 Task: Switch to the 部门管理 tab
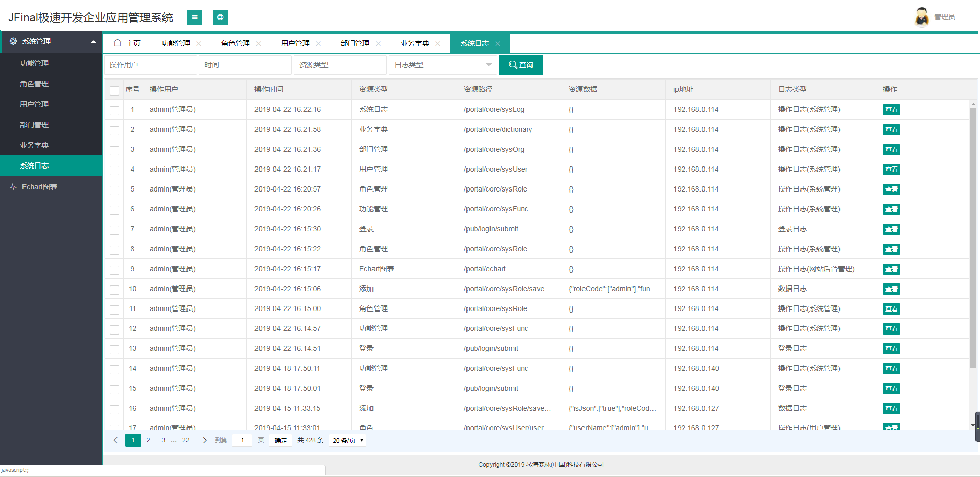click(355, 43)
